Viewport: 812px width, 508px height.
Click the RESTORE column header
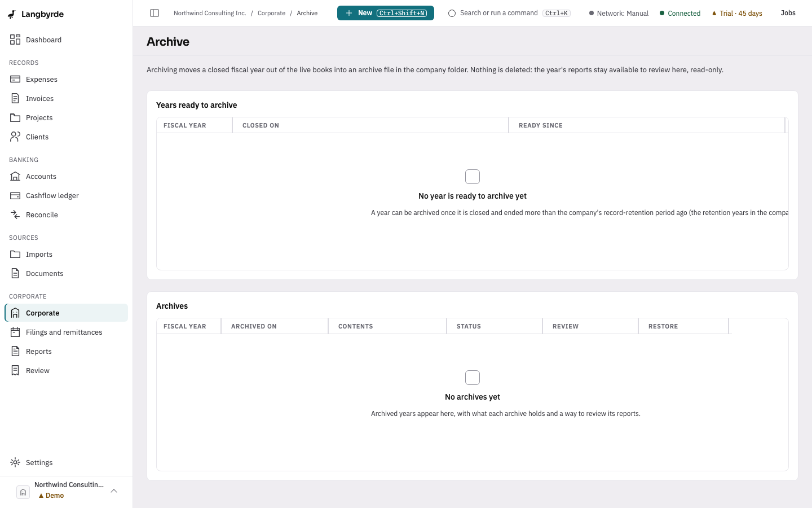pyautogui.click(x=683, y=326)
